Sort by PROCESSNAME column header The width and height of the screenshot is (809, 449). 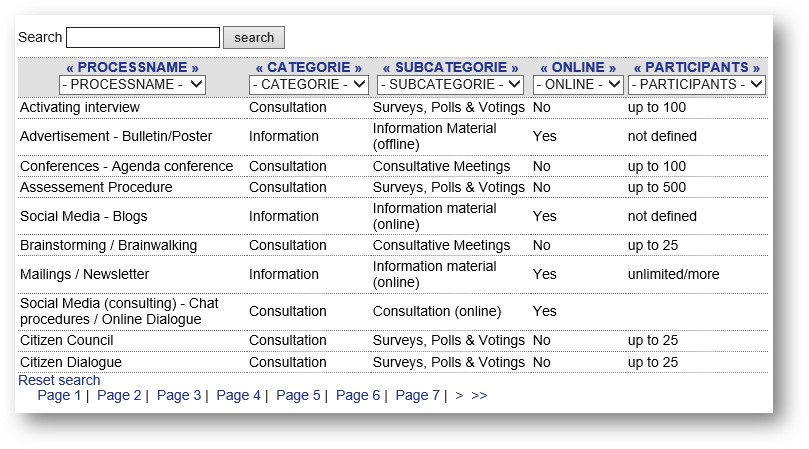132,67
